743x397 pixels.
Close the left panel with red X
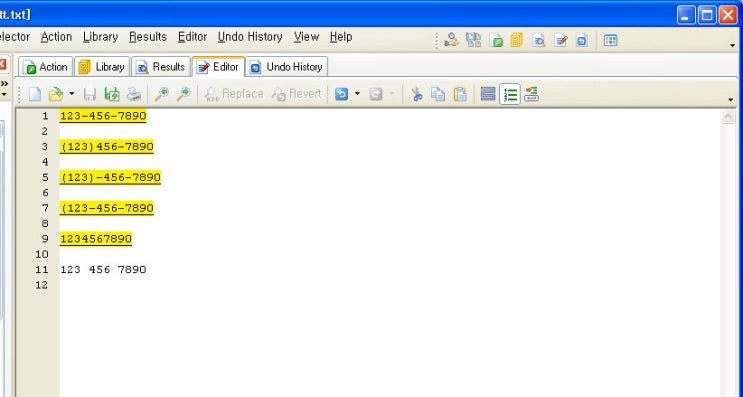[2, 64]
